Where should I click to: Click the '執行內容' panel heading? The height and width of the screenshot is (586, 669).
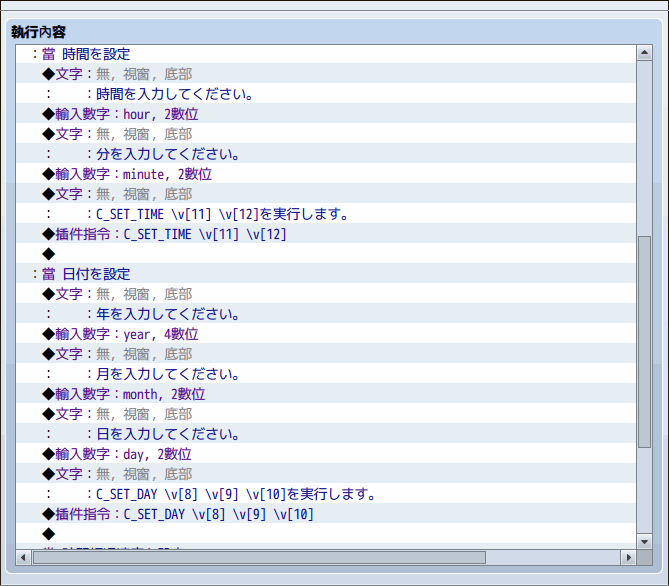pos(38,32)
